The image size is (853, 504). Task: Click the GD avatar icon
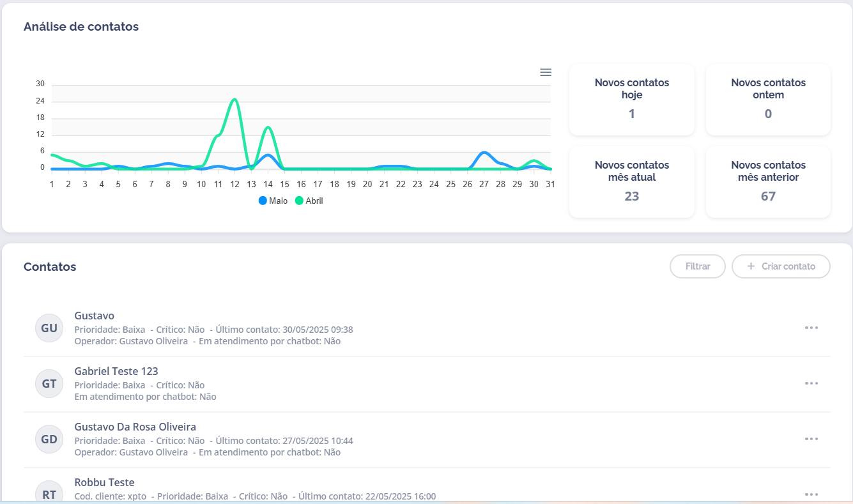(x=49, y=439)
